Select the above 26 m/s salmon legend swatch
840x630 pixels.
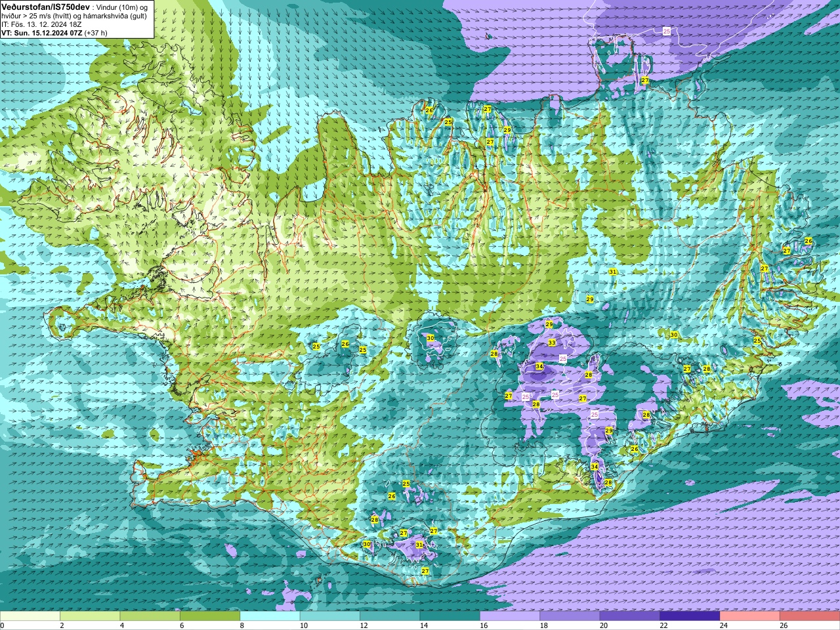pos(810,616)
